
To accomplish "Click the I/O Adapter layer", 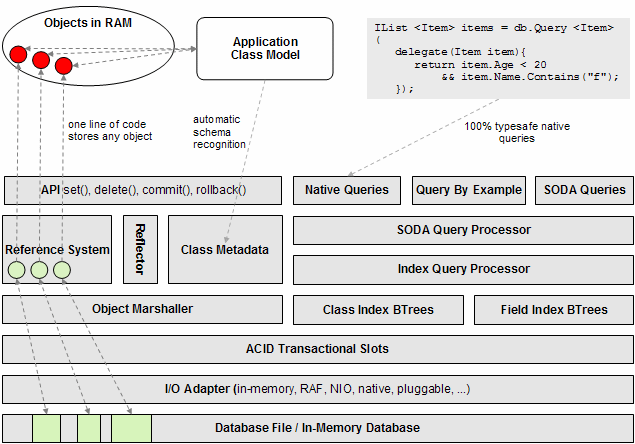I will (x=318, y=389).
